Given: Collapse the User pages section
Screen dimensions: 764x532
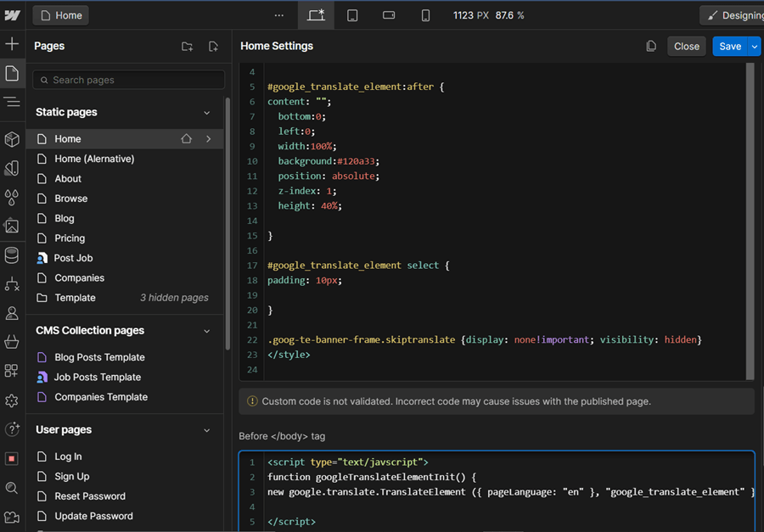Looking at the screenshot, I should (x=206, y=431).
